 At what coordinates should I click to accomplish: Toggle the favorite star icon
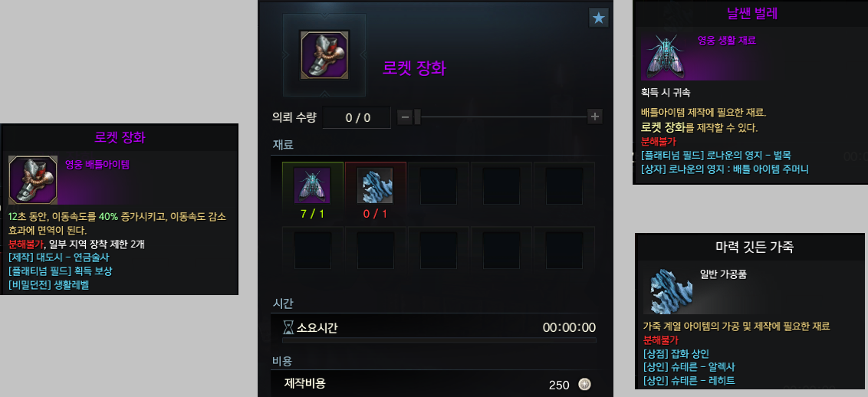(x=598, y=18)
